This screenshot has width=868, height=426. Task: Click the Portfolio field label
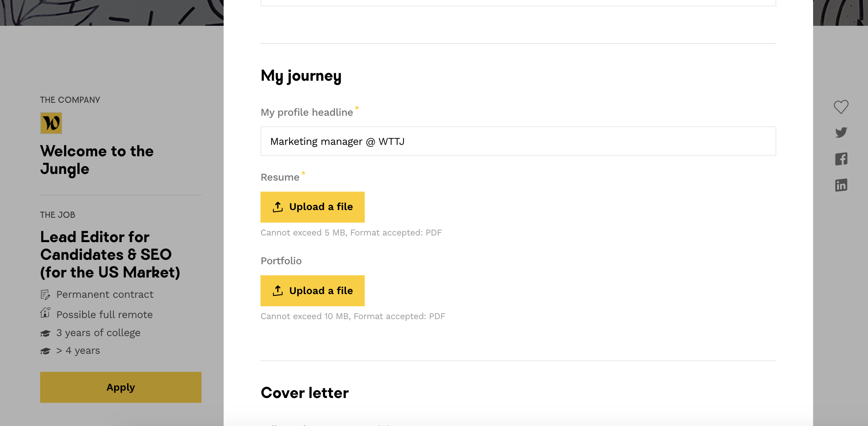coord(281,261)
